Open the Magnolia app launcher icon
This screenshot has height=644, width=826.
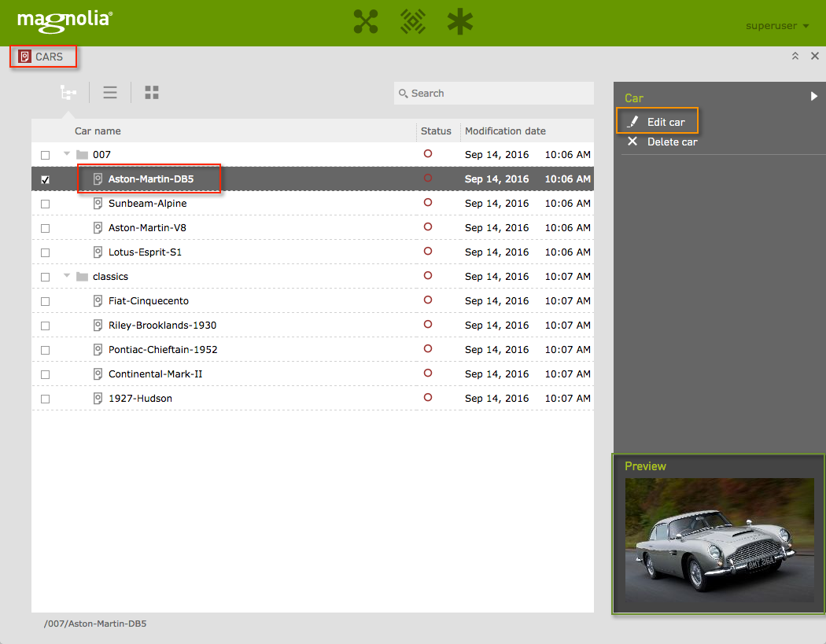pyautogui.click(x=366, y=22)
